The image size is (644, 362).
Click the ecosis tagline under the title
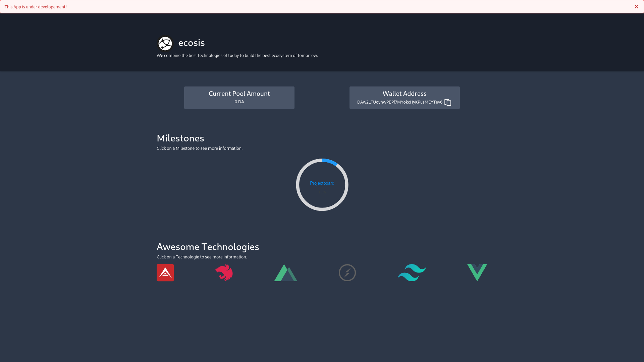237,56
